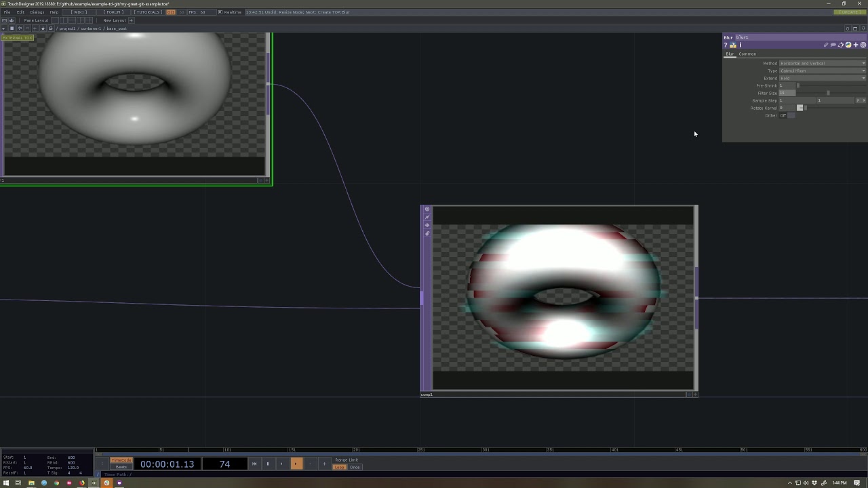The width and height of the screenshot is (868, 488).
Task: Set range limit to Once
Action: pyautogui.click(x=355, y=467)
